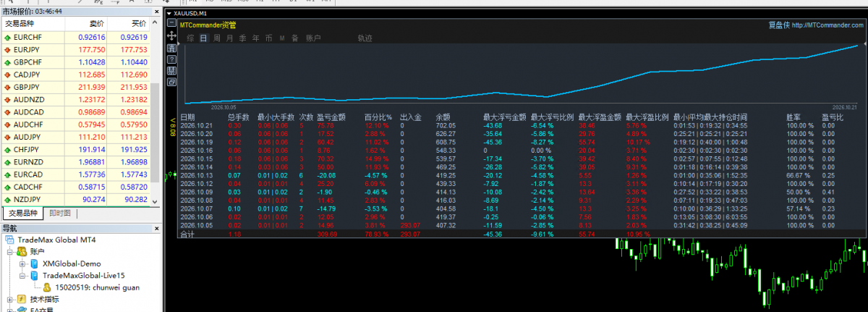The width and height of the screenshot is (868, 312).
Task: Click the arrow icon beside AUDCAD
Action: [x=7, y=112]
